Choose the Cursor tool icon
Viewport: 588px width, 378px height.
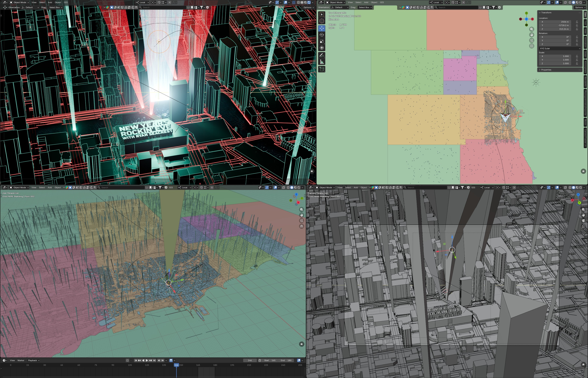(x=322, y=21)
